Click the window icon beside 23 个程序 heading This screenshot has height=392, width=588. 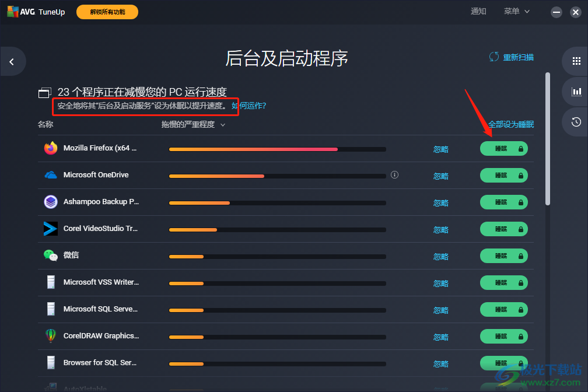tap(45, 92)
